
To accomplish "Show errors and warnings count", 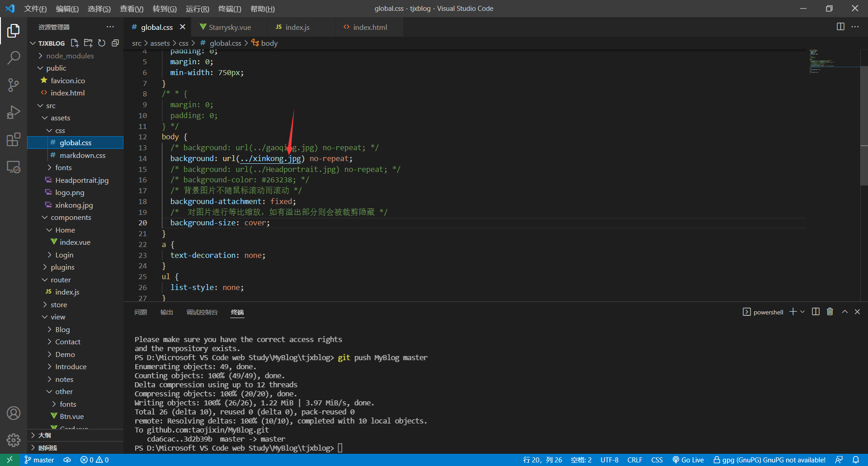I will pos(94,460).
